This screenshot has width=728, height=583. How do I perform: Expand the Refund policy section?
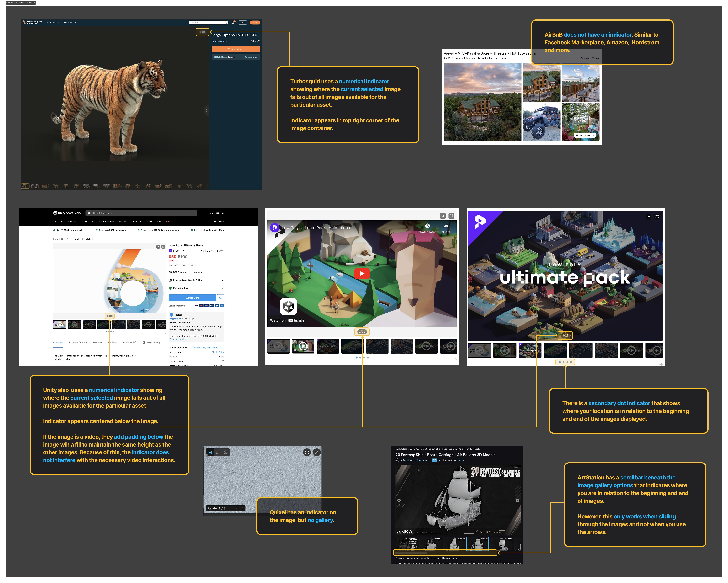click(196, 288)
